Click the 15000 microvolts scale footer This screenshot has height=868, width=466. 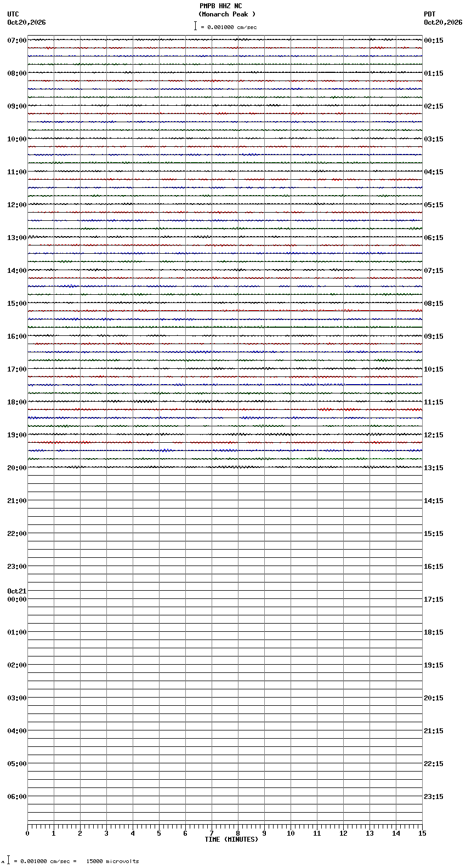[112, 861]
